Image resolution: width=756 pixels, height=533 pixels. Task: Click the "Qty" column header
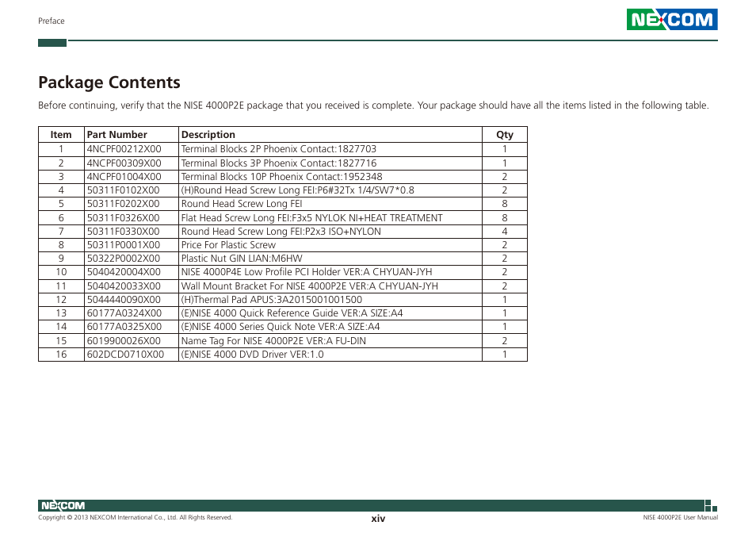click(x=504, y=135)
